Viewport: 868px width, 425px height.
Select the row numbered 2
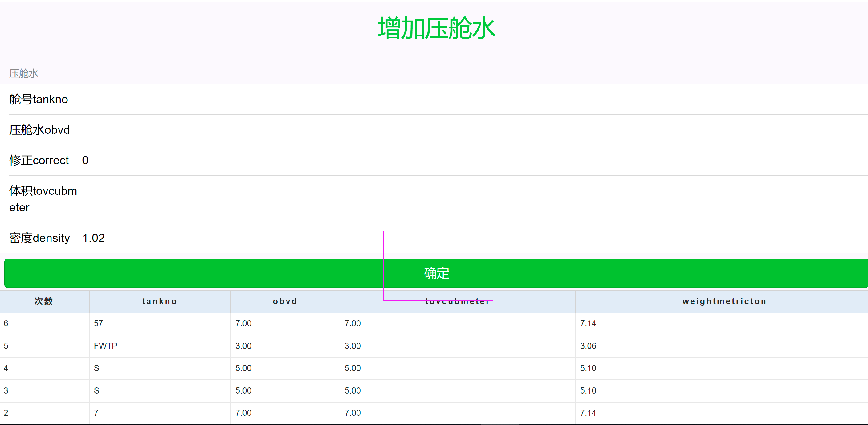(x=434, y=413)
